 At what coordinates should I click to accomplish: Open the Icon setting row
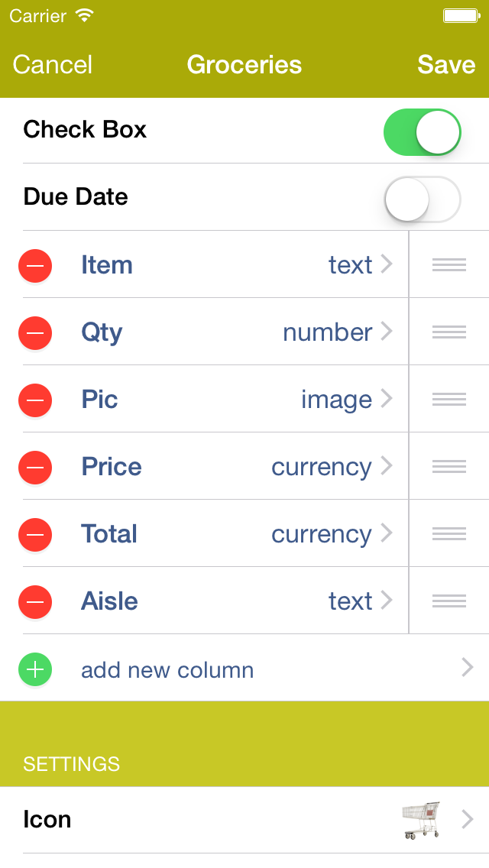click(244, 820)
